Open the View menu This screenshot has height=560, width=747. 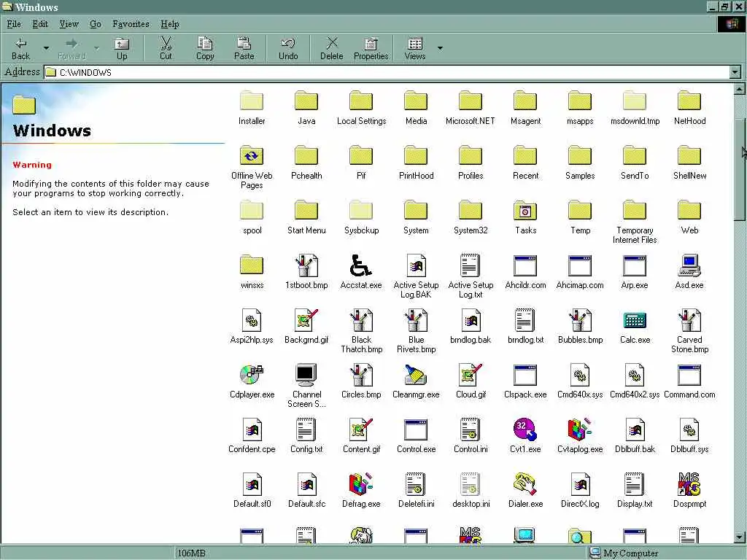click(69, 24)
